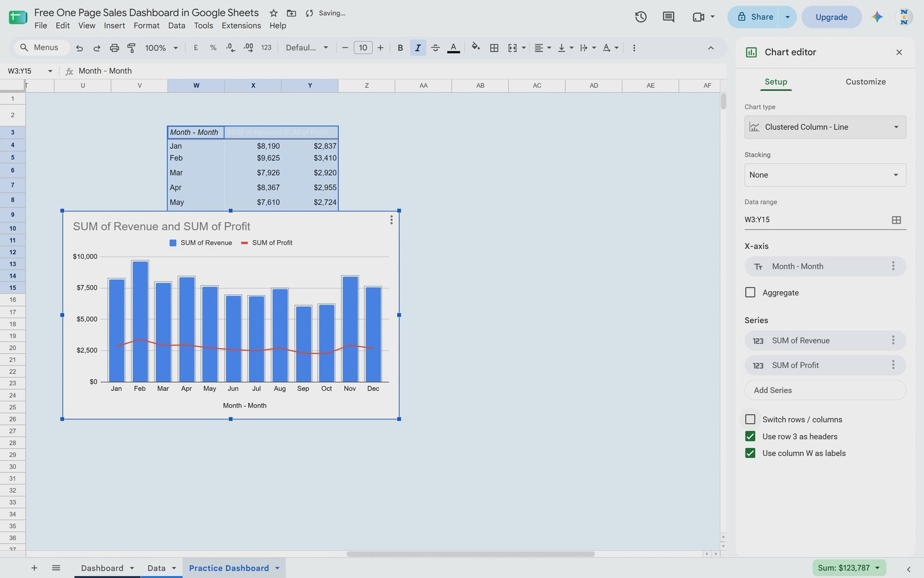The width and height of the screenshot is (924, 578).
Task: Click the Meet video call icon
Action: click(698, 17)
